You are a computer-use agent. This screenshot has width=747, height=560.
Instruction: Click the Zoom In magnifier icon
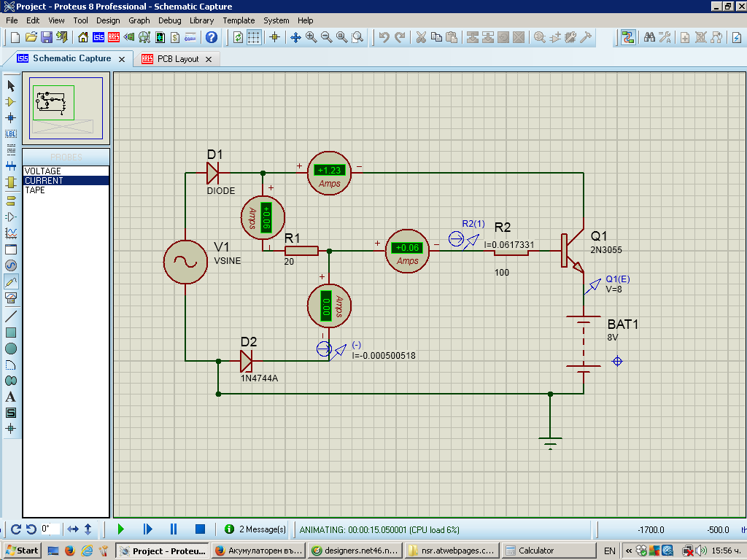pos(311,37)
